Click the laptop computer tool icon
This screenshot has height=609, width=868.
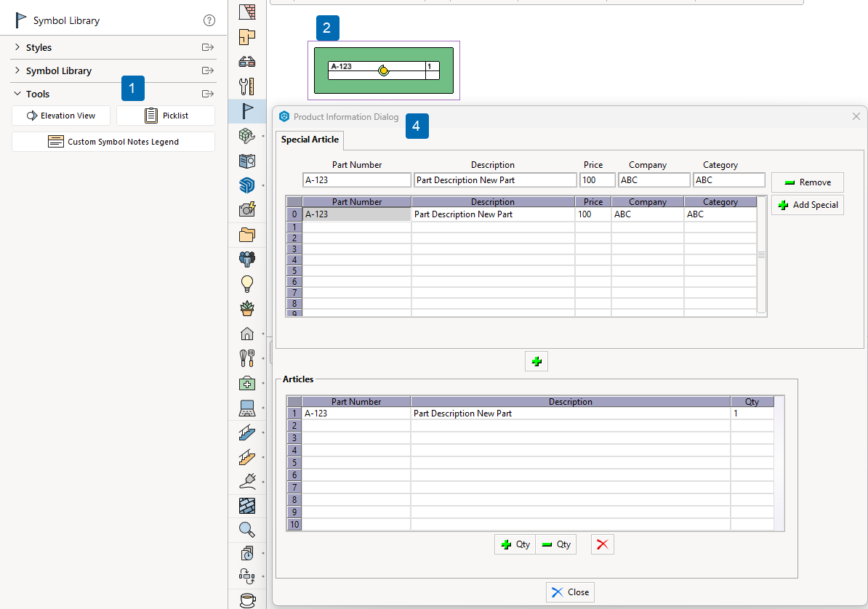[247, 408]
